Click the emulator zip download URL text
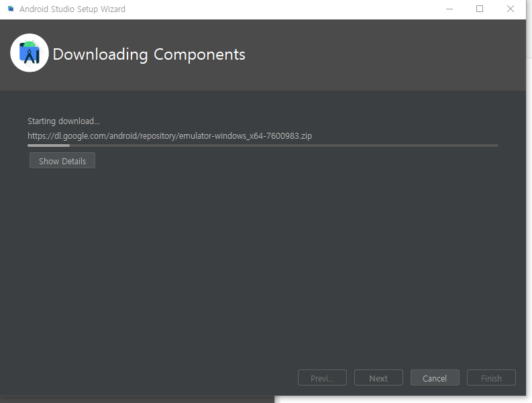Viewport: 532px width, 403px height. pyautogui.click(x=170, y=136)
